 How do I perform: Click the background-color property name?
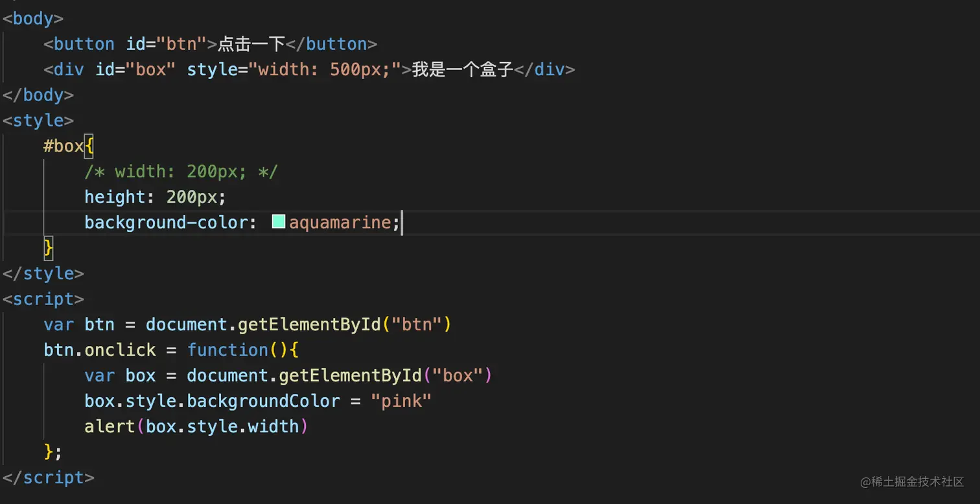coord(166,223)
